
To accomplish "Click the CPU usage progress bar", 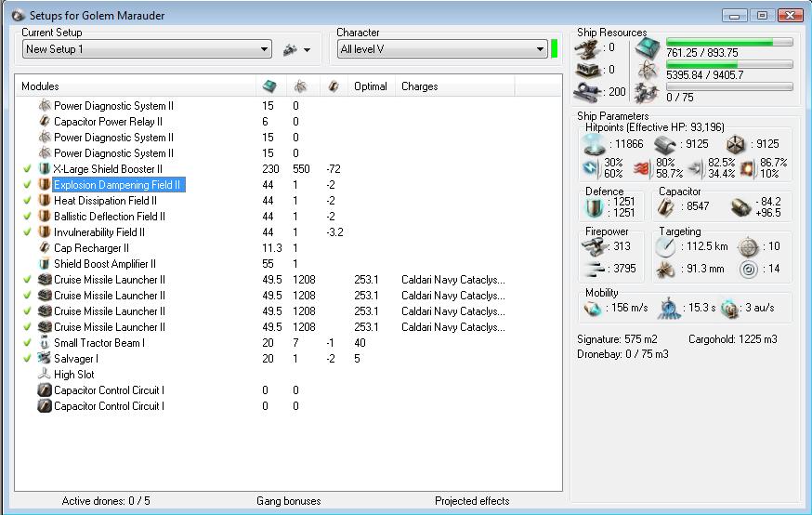I will pos(729,42).
